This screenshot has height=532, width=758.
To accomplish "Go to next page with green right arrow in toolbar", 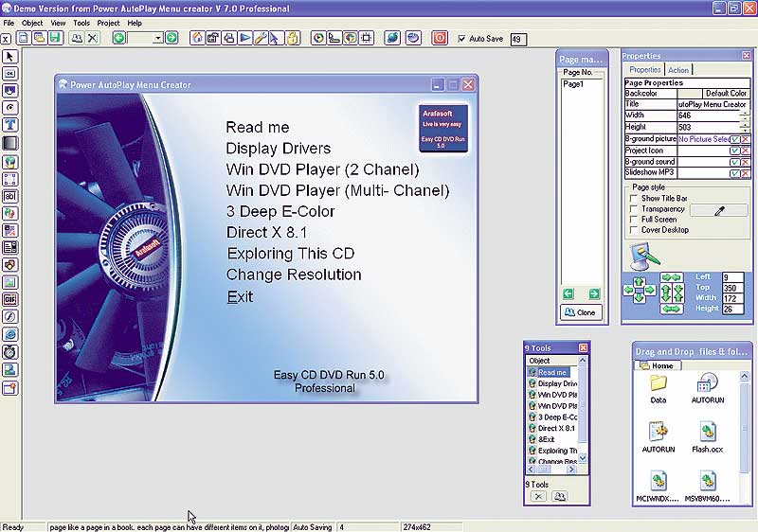I will point(171,38).
